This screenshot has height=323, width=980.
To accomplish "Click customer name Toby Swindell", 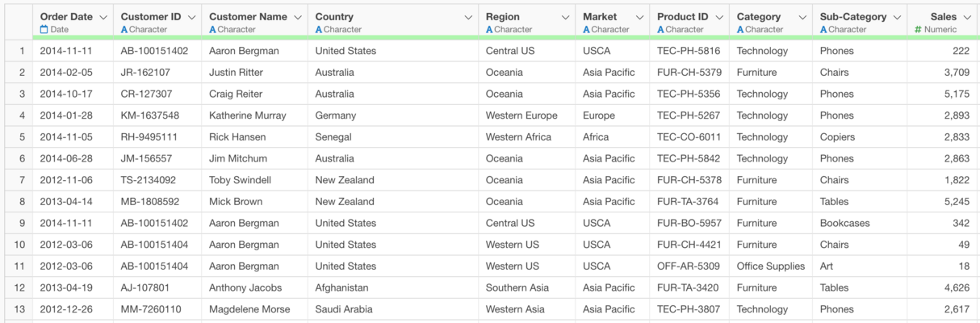I will click(241, 180).
